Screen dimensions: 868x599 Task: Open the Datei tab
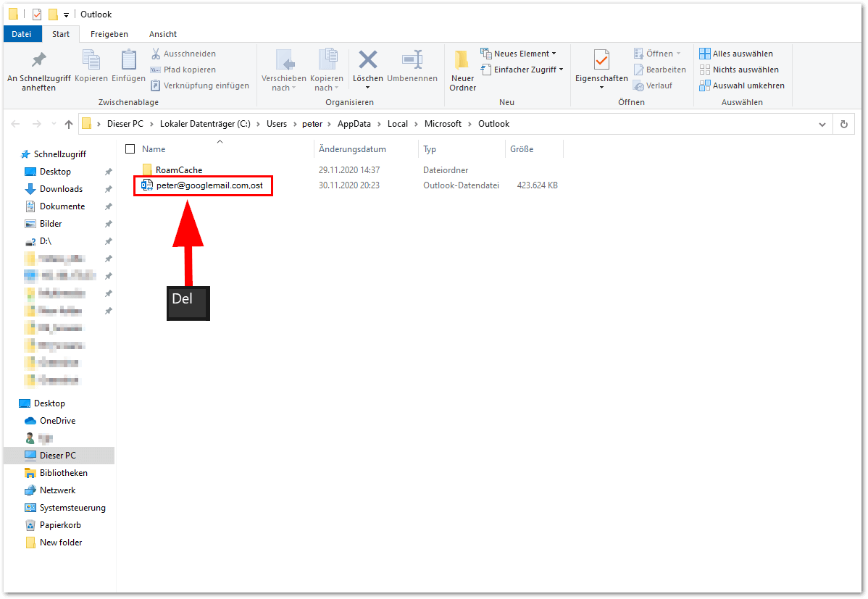point(22,34)
